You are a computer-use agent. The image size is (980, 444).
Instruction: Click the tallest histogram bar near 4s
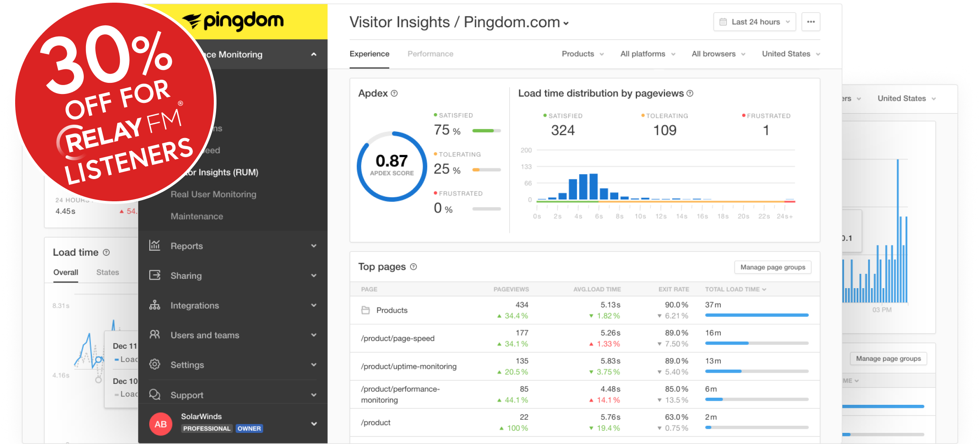tap(593, 187)
